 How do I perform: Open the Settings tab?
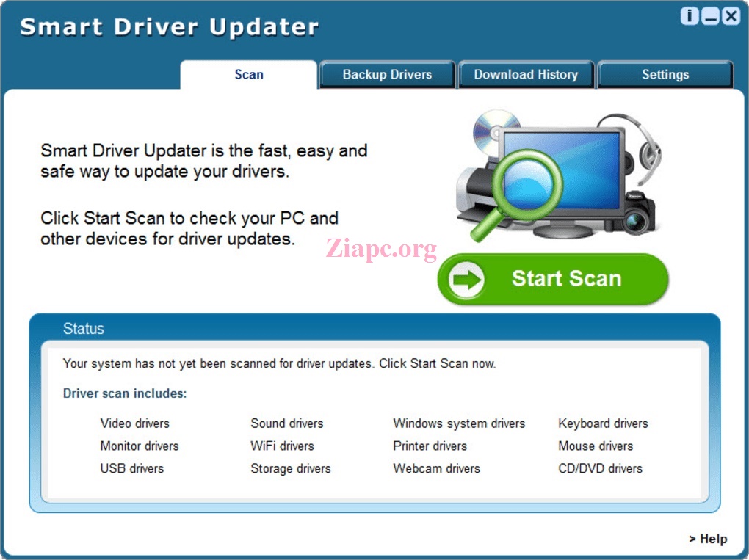pos(665,74)
